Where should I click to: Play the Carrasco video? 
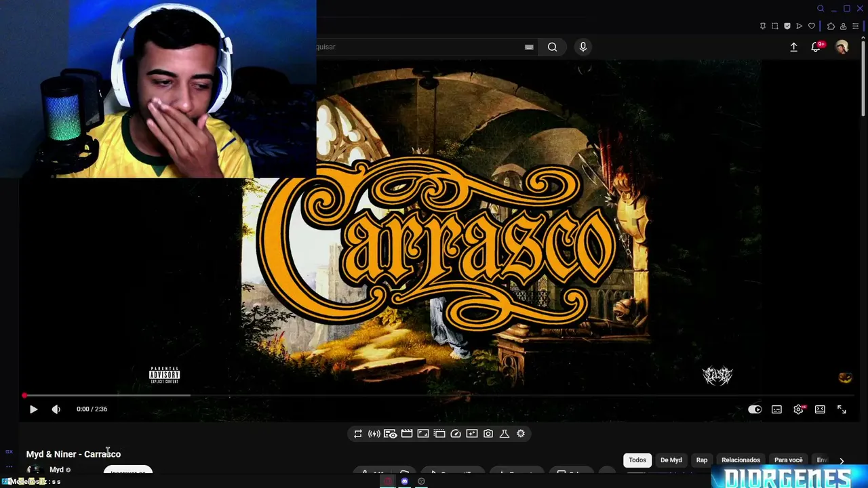[33, 409]
